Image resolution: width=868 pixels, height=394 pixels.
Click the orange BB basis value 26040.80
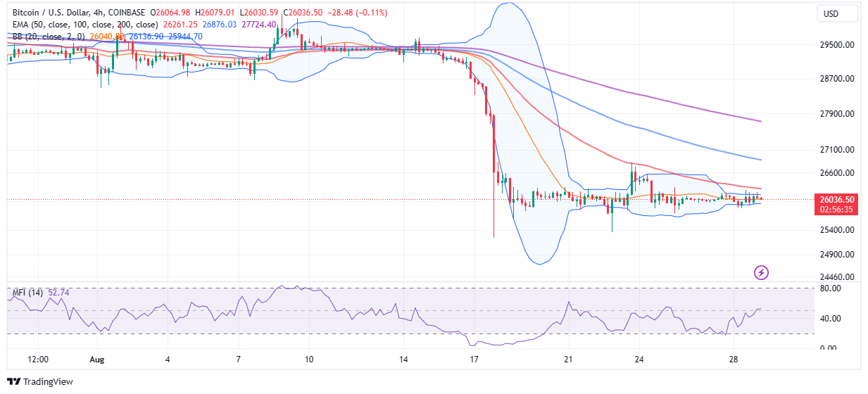94,36
